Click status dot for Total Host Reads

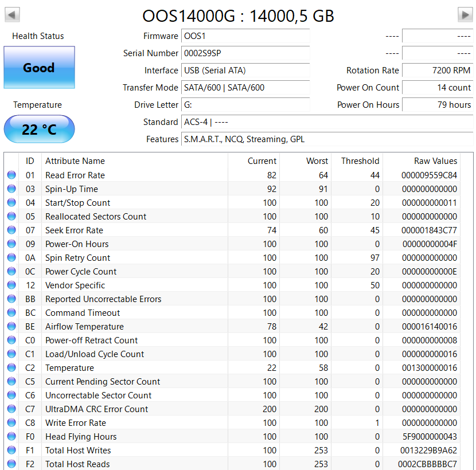click(x=11, y=464)
